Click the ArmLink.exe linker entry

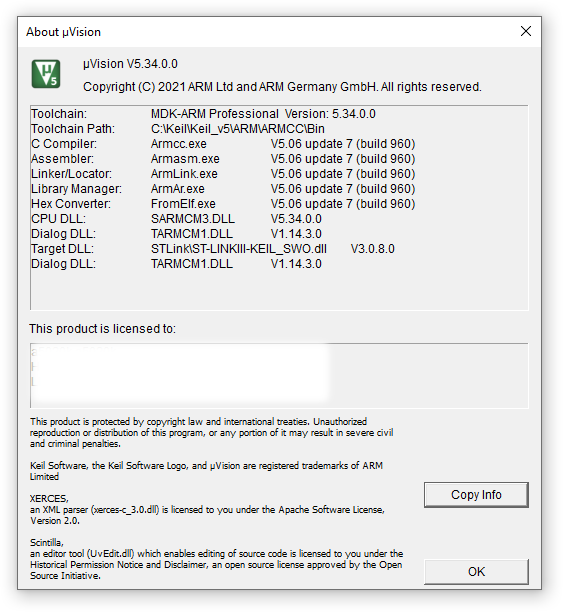pos(184,174)
